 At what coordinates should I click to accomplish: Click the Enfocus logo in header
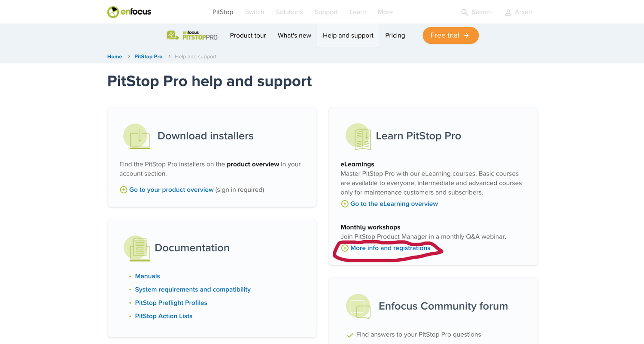click(129, 12)
